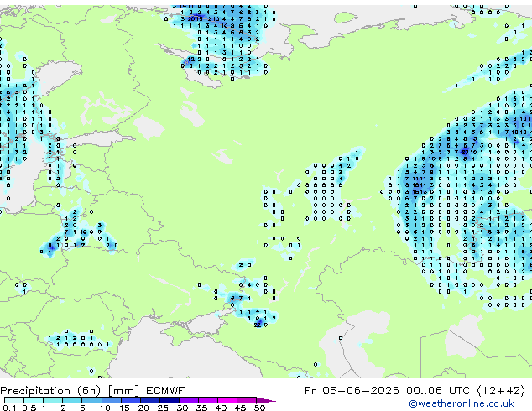Click the date "Fr 05-06-2026" text
The image size is (532, 411).
pyautogui.click(x=352, y=391)
